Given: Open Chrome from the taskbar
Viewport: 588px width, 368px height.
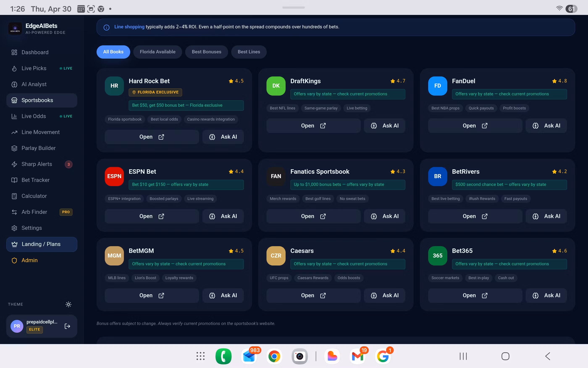Looking at the screenshot, I should click(x=274, y=356).
